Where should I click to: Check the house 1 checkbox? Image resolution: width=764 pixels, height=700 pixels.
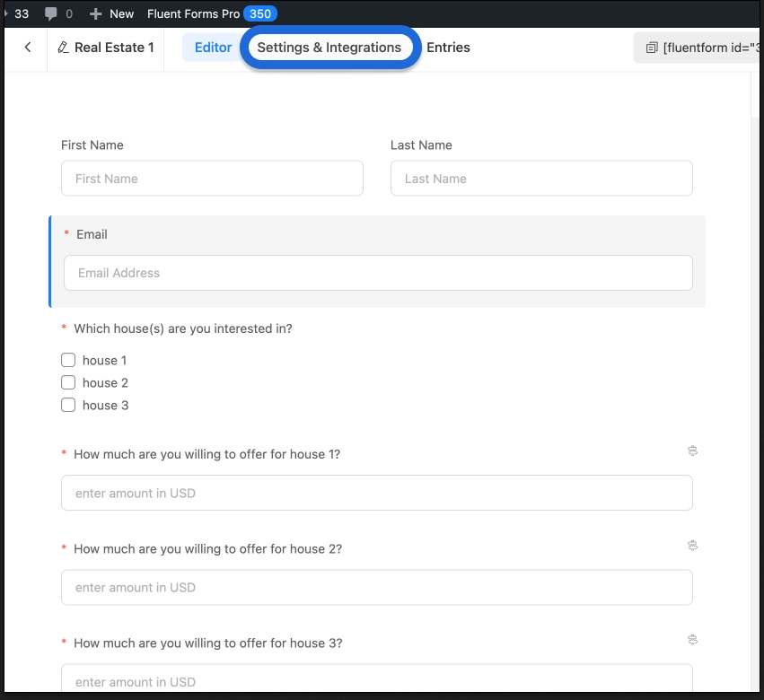point(68,360)
